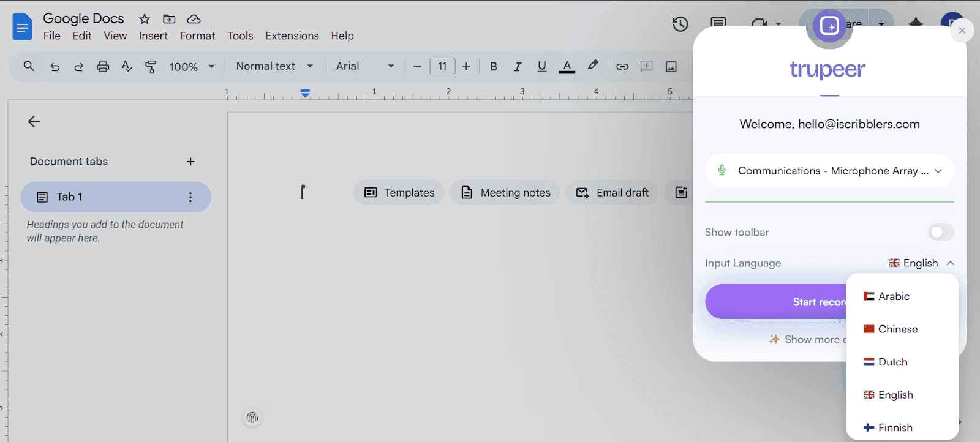The height and width of the screenshot is (442, 980).
Task: Collapse the Input Language dropdown
Action: point(921,263)
